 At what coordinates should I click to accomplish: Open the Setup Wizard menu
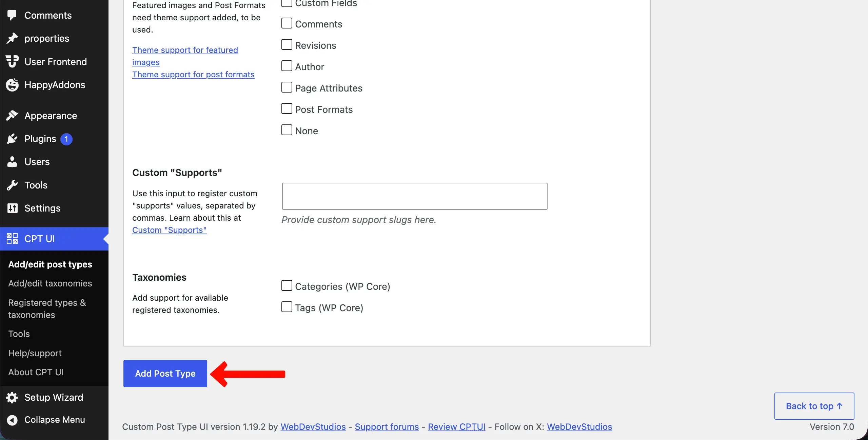point(54,397)
